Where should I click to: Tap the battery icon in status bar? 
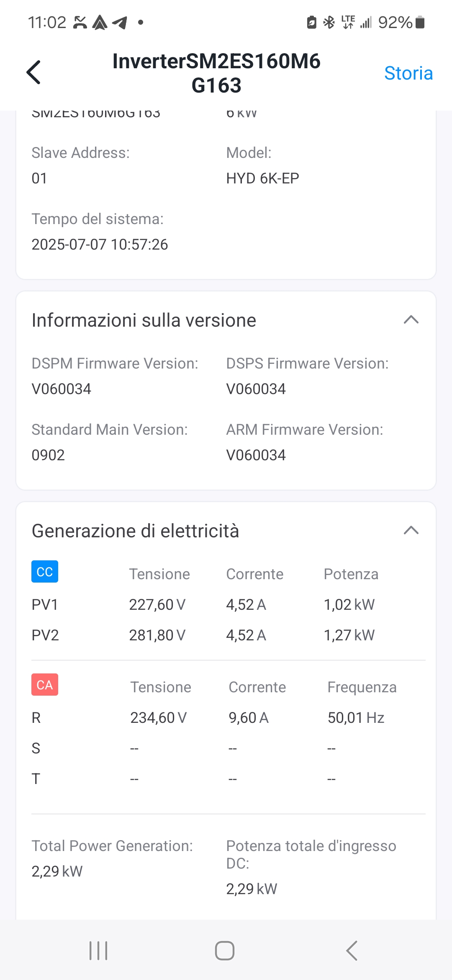coord(420,22)
